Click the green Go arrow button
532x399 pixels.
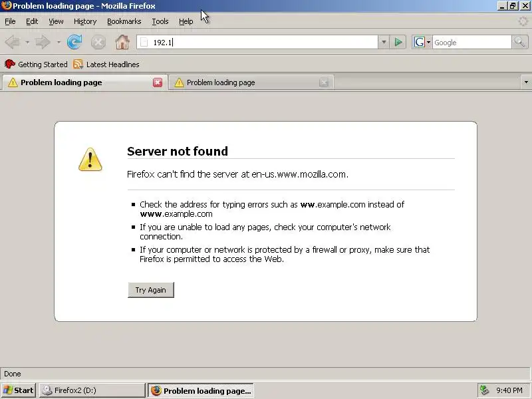(398, 43)
